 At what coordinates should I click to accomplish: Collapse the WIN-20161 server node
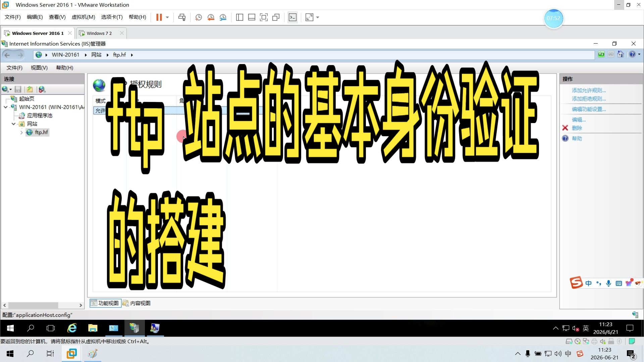(x=5, y=107)
